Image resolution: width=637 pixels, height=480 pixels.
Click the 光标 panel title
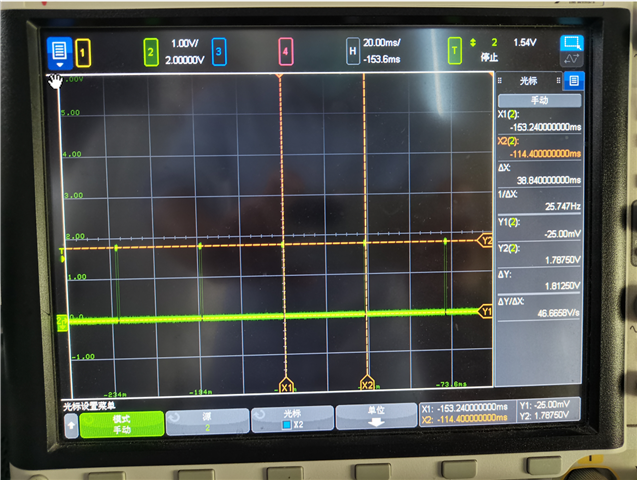[528, 81]
